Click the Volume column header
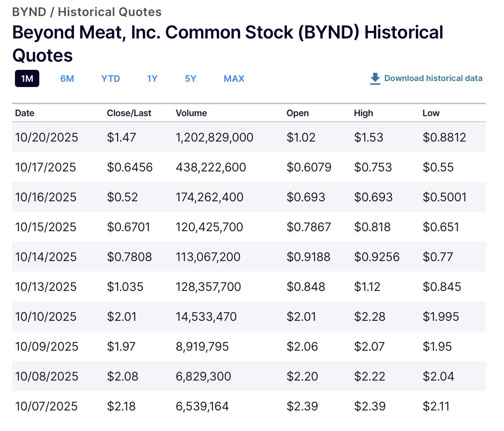504x431 pixels. tap(191, 113)
